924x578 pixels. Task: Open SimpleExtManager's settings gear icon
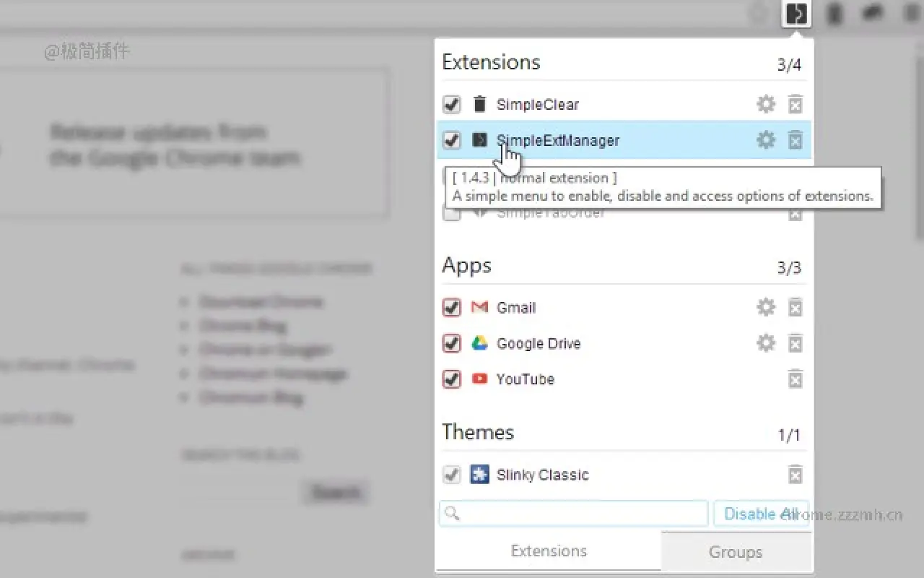point(766,140)
